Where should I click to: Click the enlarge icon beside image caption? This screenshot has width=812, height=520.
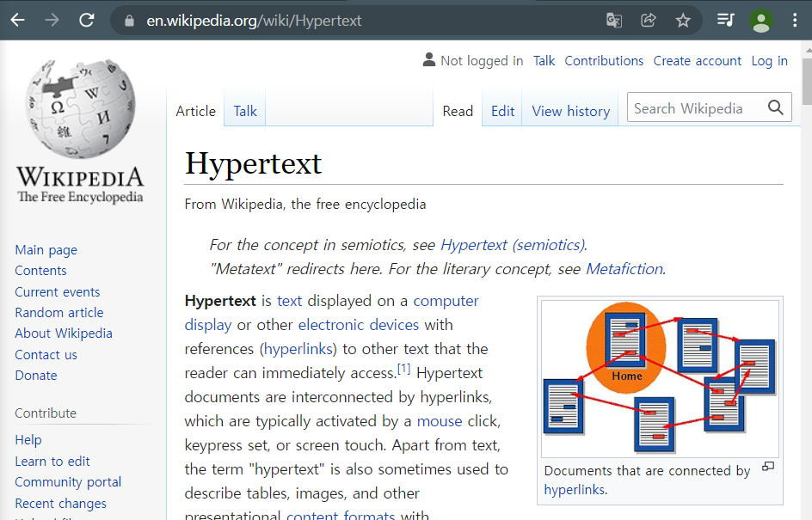point(768,466)
